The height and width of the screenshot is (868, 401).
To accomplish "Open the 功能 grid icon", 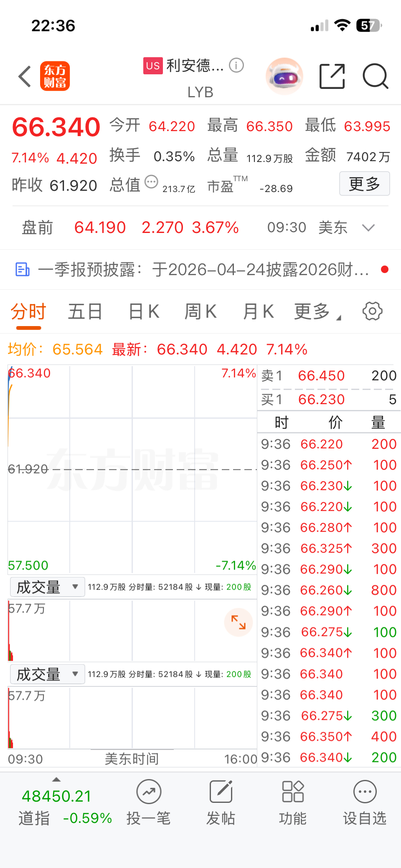I will (293, 791).
